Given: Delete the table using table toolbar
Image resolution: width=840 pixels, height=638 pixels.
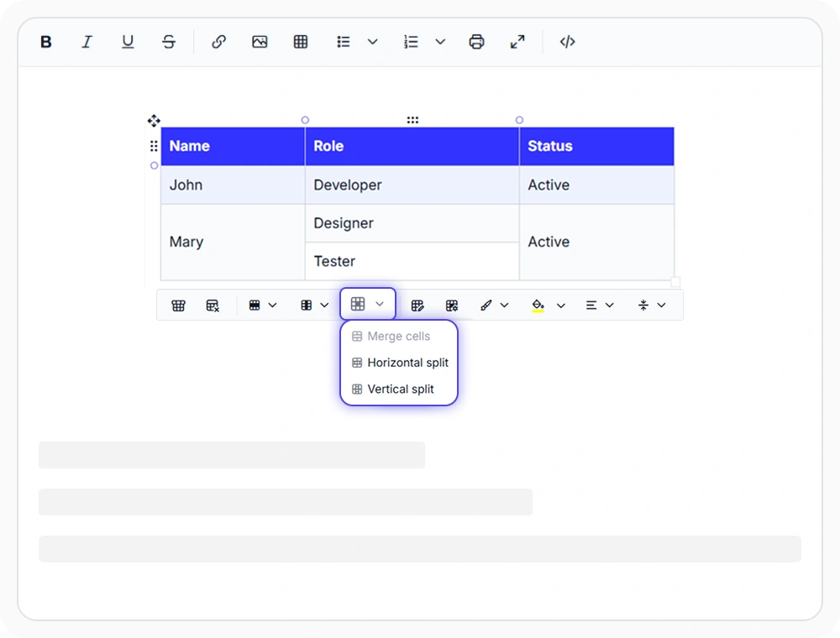Looking at the screenshot, I should click(x=213, y=305).
